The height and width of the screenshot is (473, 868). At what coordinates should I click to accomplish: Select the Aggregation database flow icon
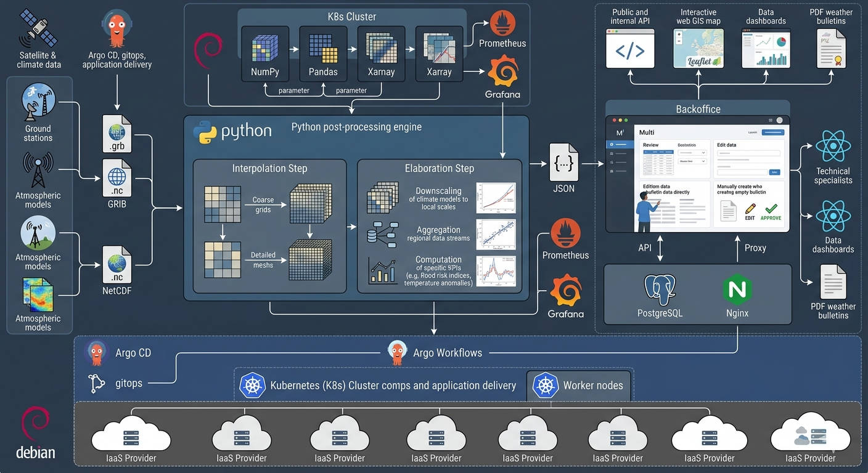coord(382,234)
